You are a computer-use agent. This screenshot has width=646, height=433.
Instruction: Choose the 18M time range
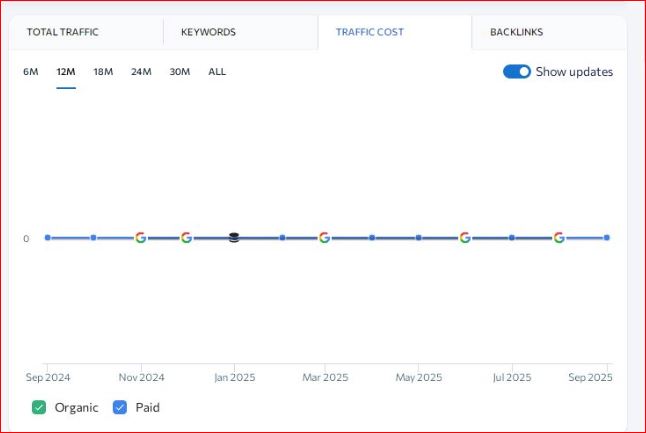[103, 72]
